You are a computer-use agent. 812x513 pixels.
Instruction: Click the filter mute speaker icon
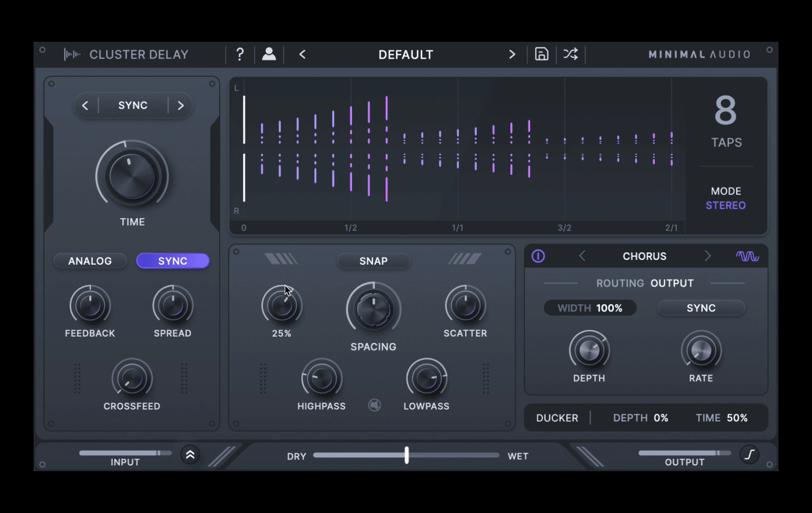(375, 405)
